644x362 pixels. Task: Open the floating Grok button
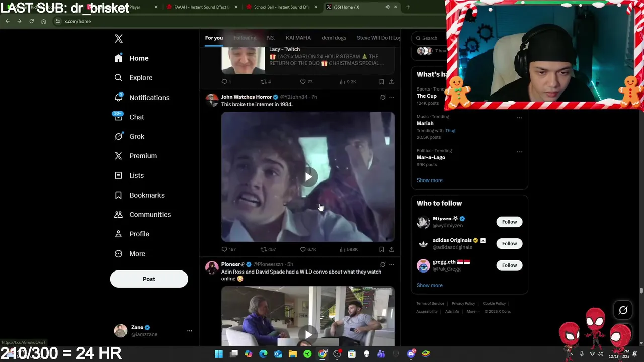coord(623,310)
